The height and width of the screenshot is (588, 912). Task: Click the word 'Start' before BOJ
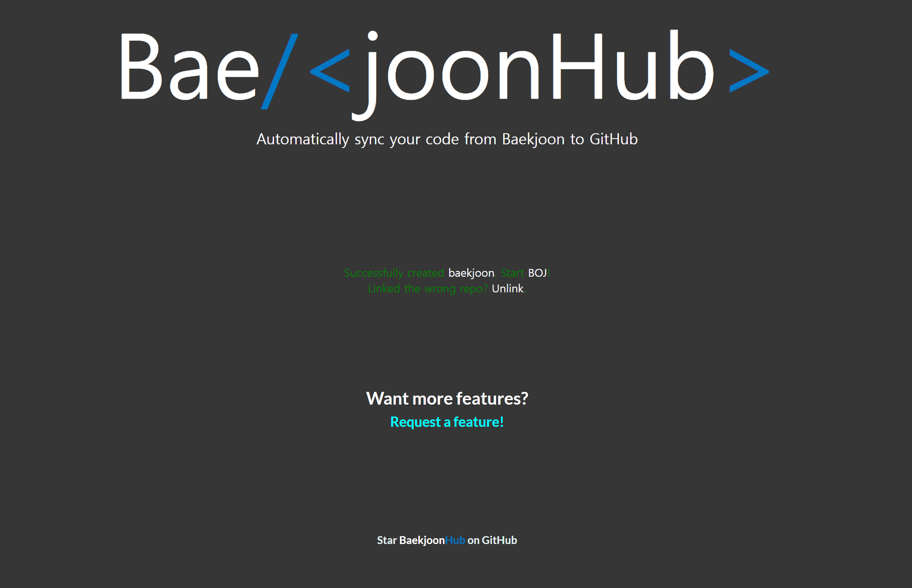[512, 273]
